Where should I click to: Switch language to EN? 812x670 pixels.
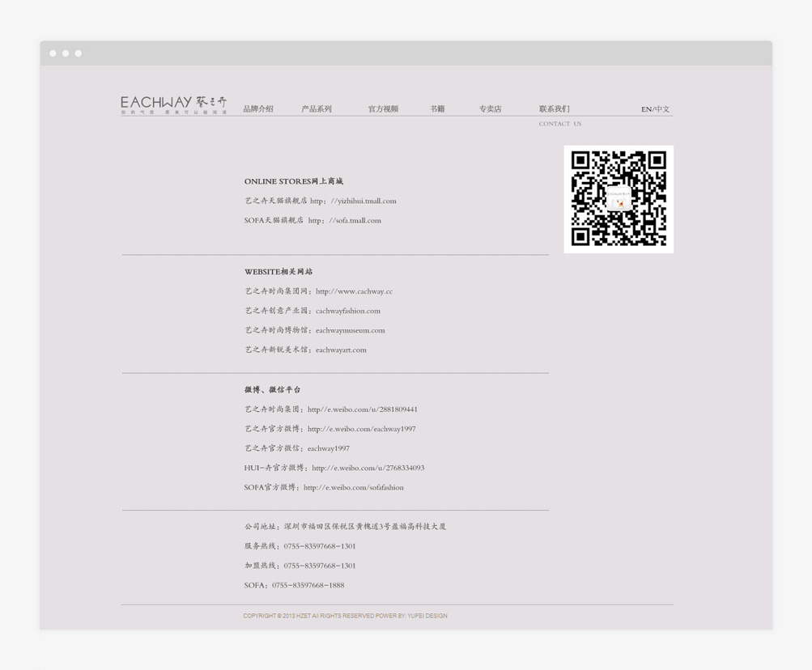(646, 109)
